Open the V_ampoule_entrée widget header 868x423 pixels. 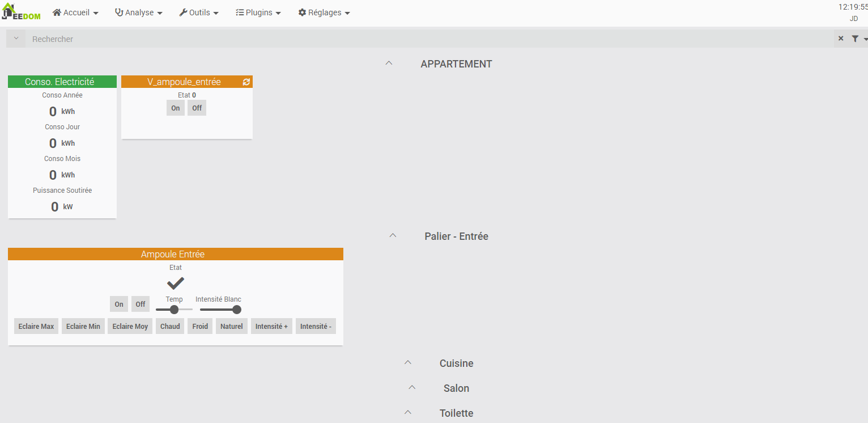(x=184, y=82)
